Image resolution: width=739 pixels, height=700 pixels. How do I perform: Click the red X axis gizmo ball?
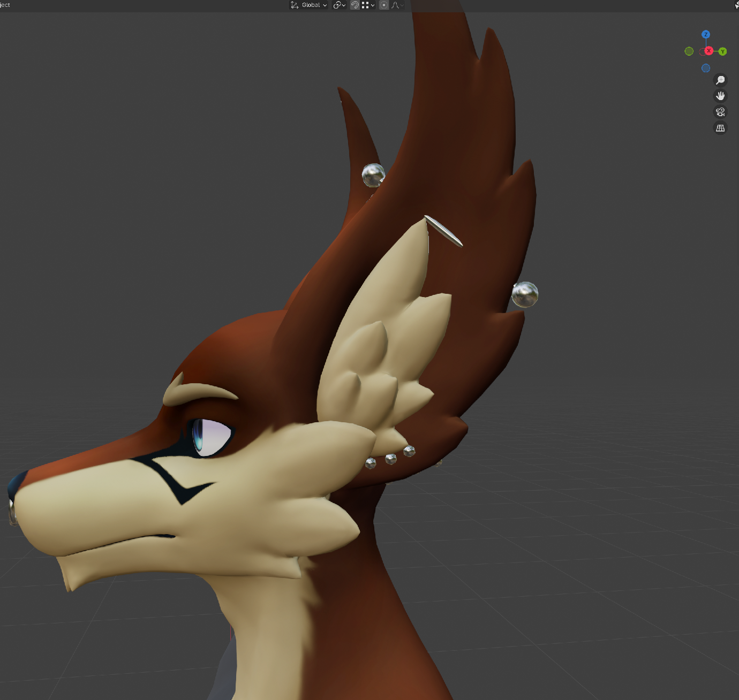(708, 51)
